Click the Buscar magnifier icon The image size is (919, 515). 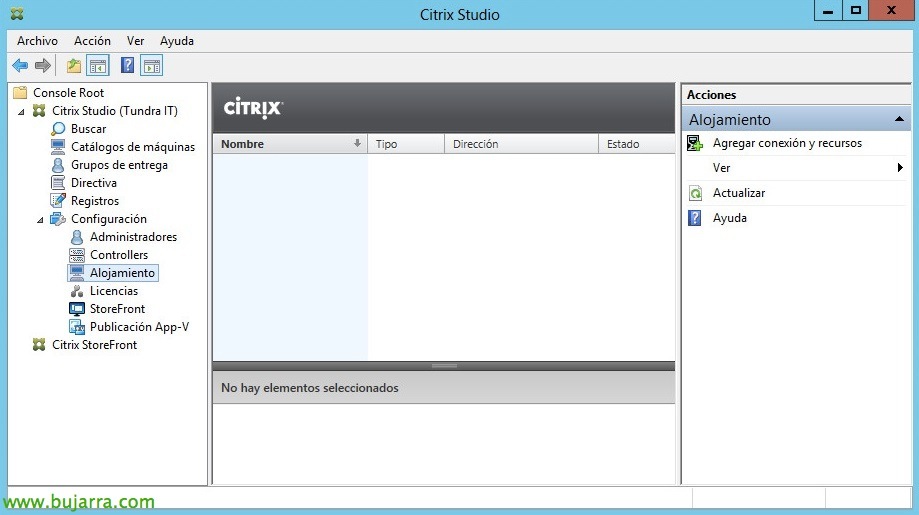click(58, 129)
